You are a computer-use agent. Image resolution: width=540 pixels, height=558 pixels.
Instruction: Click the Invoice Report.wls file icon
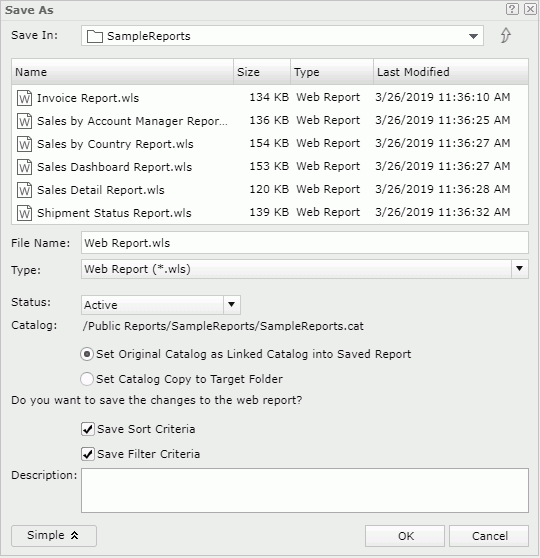tap(25, 98)
